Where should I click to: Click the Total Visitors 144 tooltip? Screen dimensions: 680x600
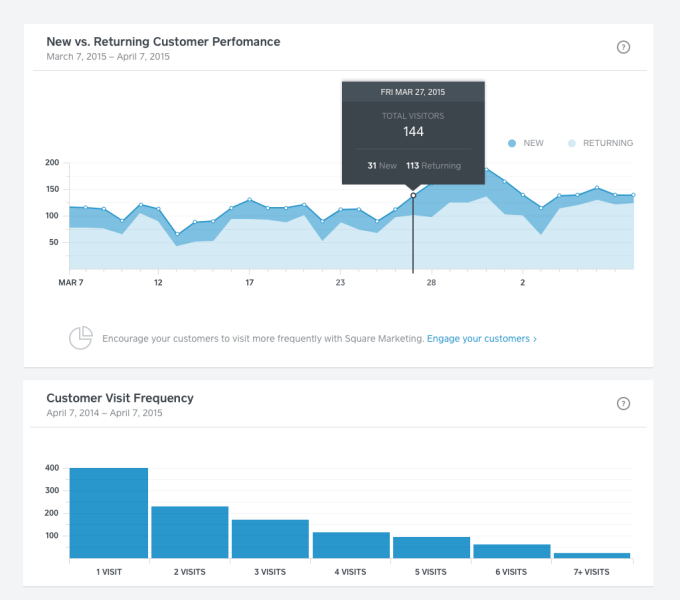point(413,131)
